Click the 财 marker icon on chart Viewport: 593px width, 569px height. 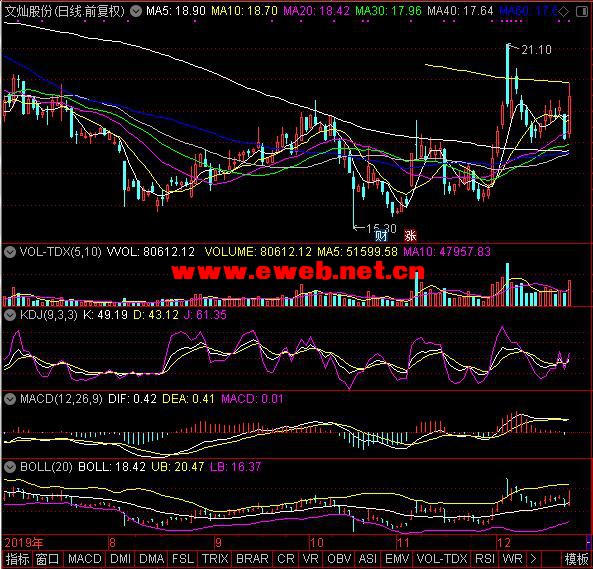coord(381,236)
